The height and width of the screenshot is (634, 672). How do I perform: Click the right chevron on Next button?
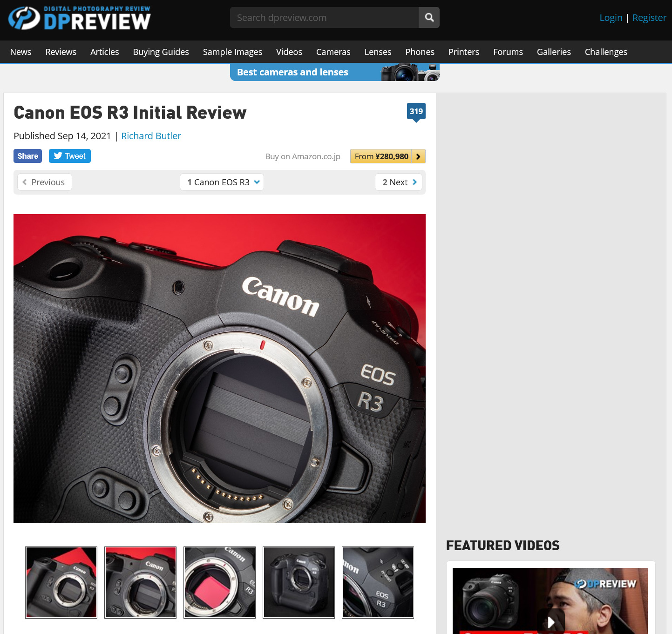414,182
